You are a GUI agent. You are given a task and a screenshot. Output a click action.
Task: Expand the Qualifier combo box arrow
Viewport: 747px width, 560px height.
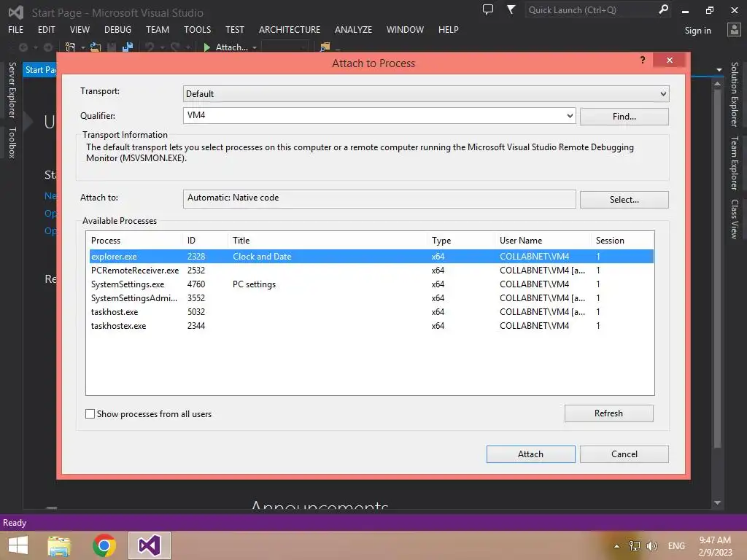(x=570, y=116)
